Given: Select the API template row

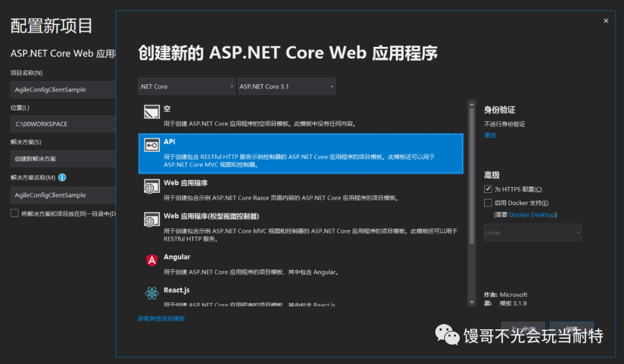Looking at the screenshot, I should point(301,154).
